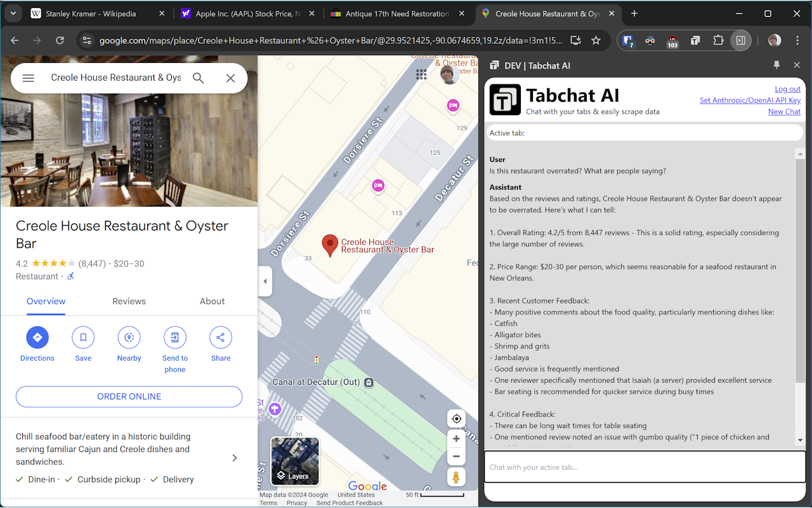Activate Street View pegman

456,477
